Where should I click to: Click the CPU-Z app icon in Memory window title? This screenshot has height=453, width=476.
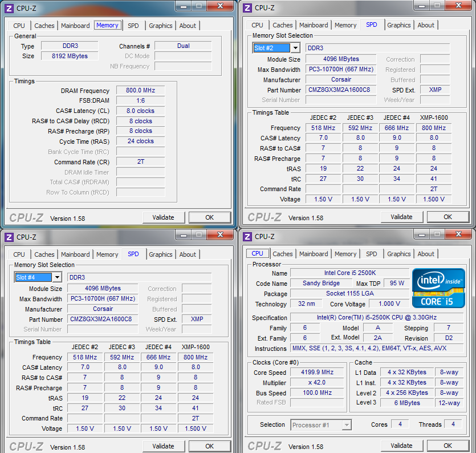pyautogui.click(x=9, y=8)
